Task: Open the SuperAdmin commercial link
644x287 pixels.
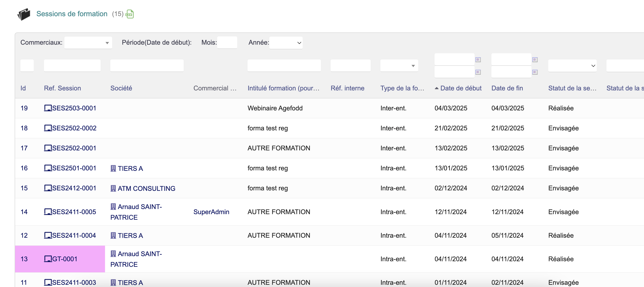Action: click(x=211, y=212)
